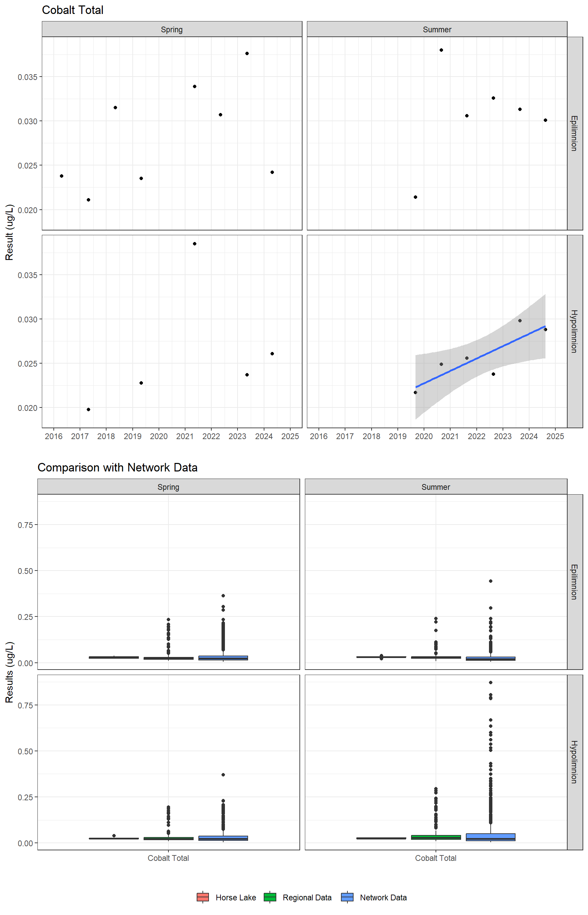This screenshot has width=588, height=915.
Task: Click the topmost outlier in Spring Epilimnion boxplot
Action: [223, 596]
